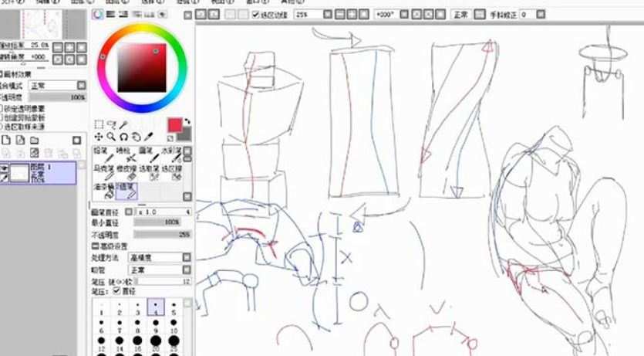Viewport: 644px width, 356px height.
Task: Pick the magic wand tool
Action: point(123,124)
